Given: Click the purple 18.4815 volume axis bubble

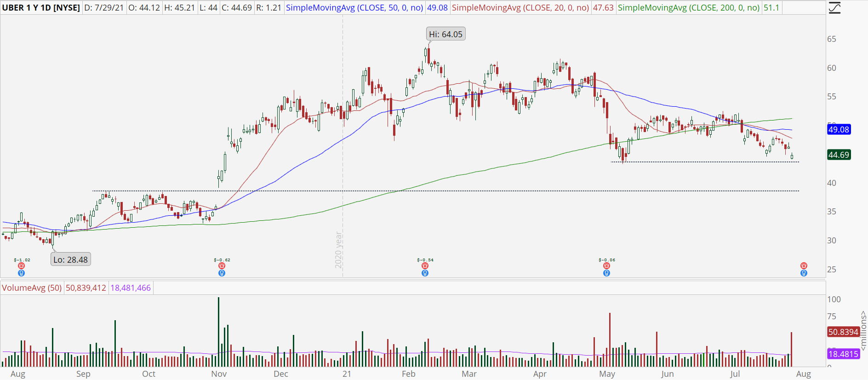Looking at the screenshot, I should tap(843, 354).
